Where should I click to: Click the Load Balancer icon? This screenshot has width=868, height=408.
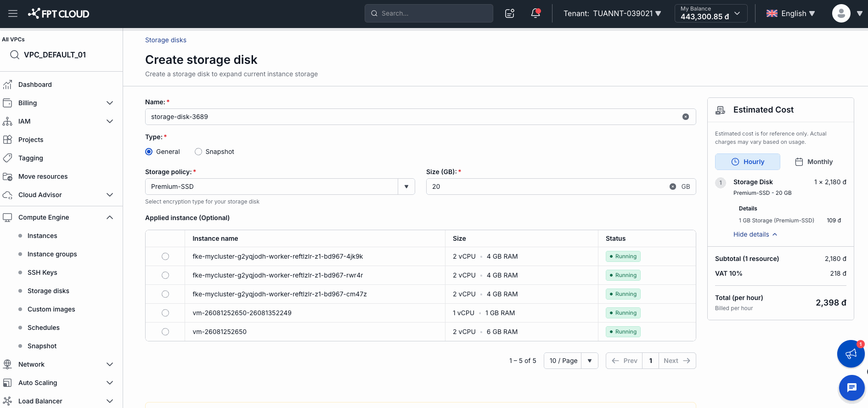(x=7, y=401)
